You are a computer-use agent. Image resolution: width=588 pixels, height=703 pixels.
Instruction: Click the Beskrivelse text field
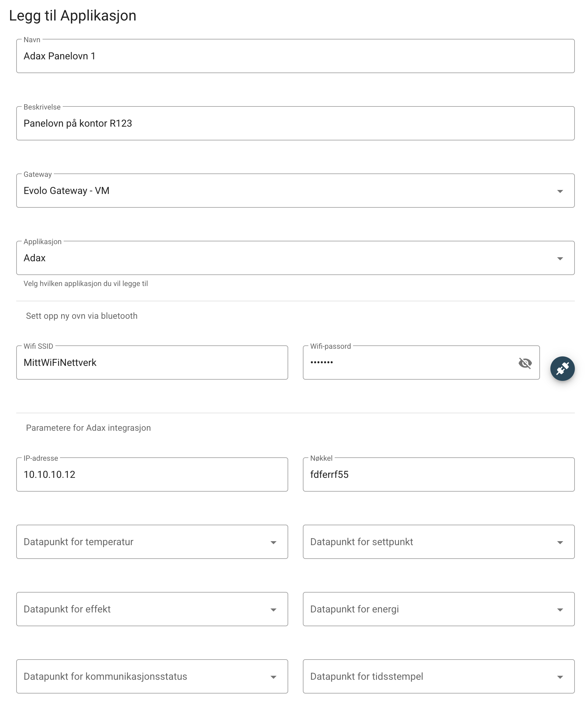point(295,123)
